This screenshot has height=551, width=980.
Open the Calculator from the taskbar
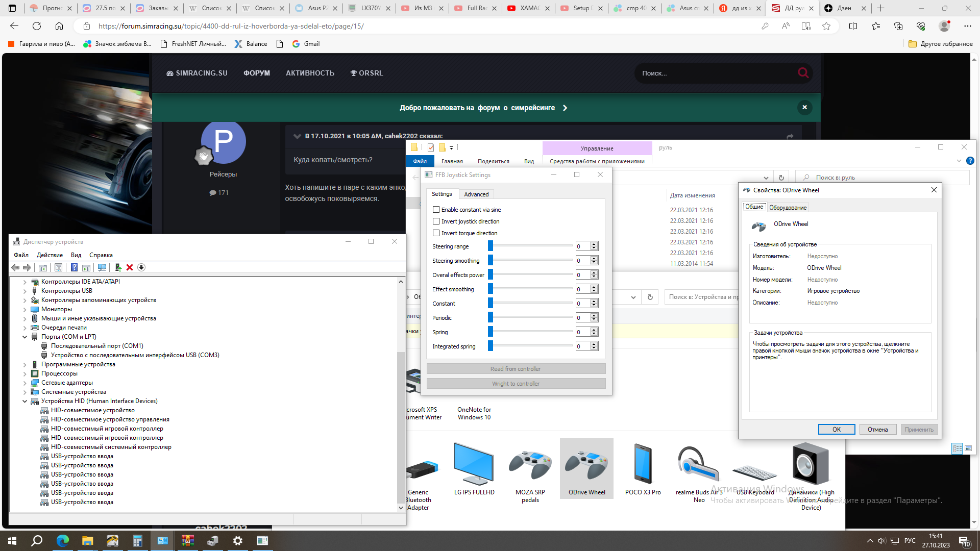[137, 541]
